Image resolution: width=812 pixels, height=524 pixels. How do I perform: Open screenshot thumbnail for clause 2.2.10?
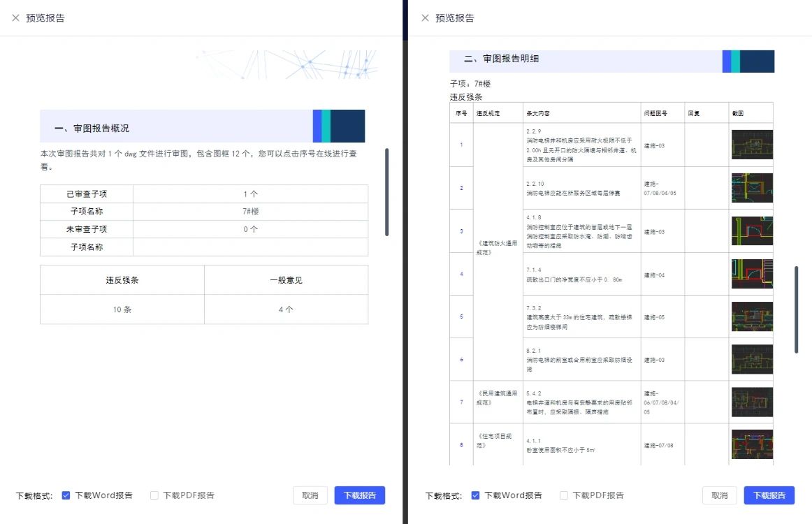pos(751,188)
